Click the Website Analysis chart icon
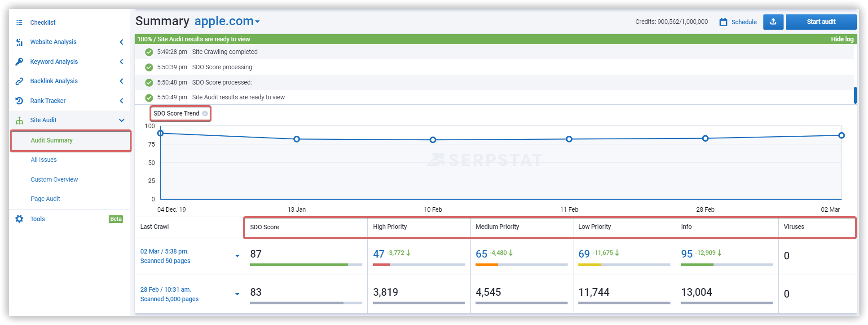This screenshot has height=325, width=868. 19,42
